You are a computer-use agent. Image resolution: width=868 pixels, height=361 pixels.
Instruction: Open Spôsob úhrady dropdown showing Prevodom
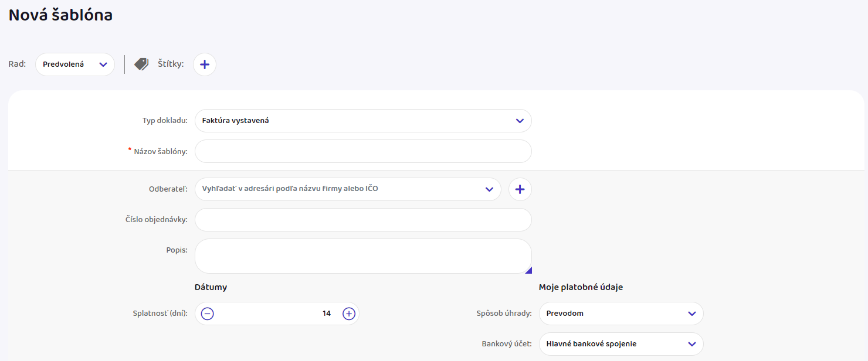621,314
